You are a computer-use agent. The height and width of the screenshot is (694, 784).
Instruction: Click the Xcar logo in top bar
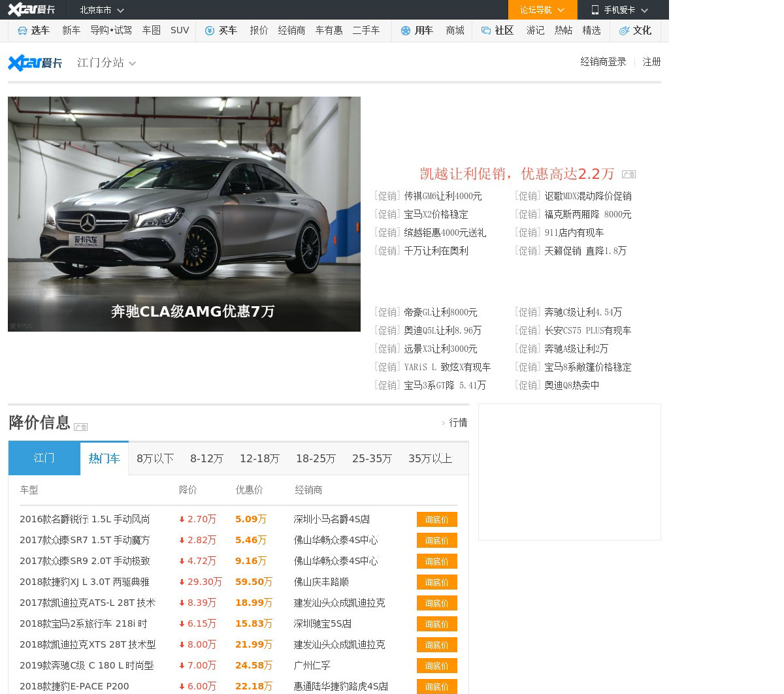[31, 10]
